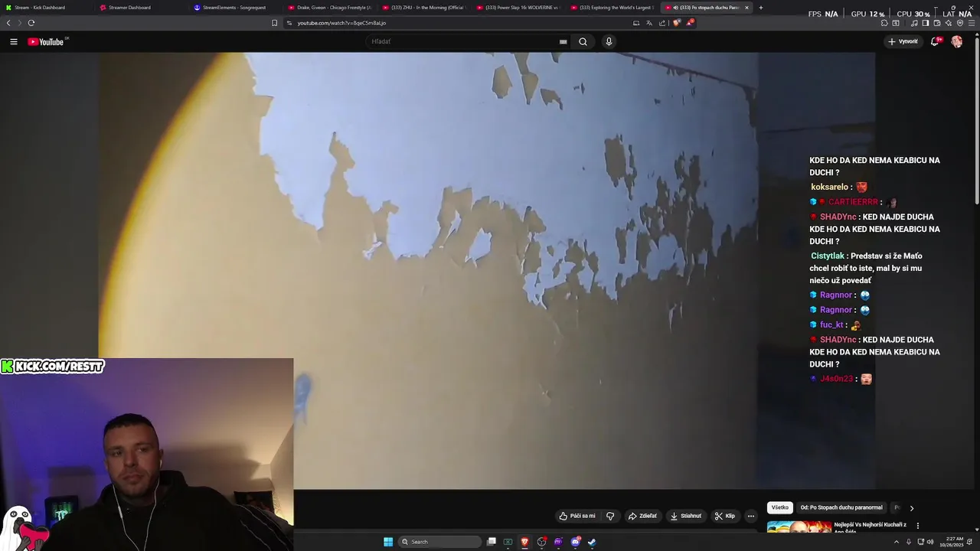Switch to Streamer Dashboard tab

(x=142, y=8)
